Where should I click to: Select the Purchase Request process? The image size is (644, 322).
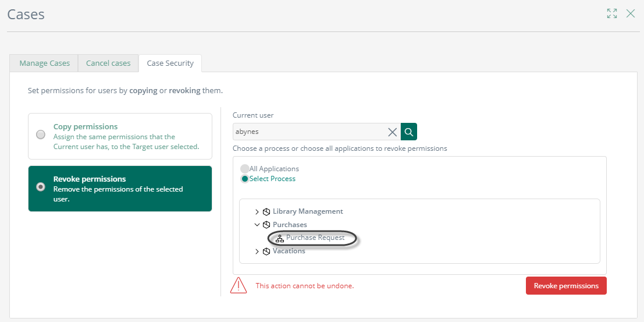[315, 238]
